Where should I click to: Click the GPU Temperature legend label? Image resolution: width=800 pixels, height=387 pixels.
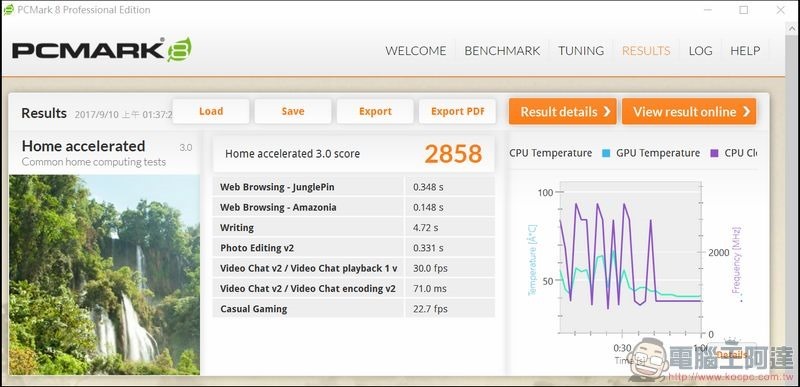click(658, 153)
